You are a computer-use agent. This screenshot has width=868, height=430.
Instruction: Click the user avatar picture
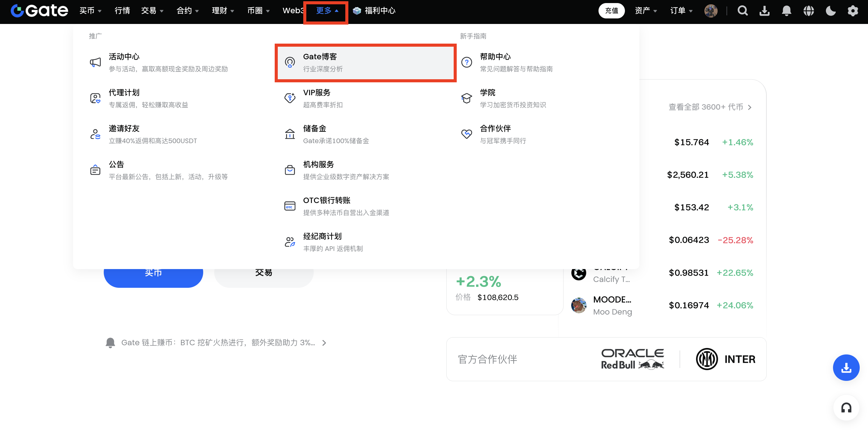click(711, 11)
